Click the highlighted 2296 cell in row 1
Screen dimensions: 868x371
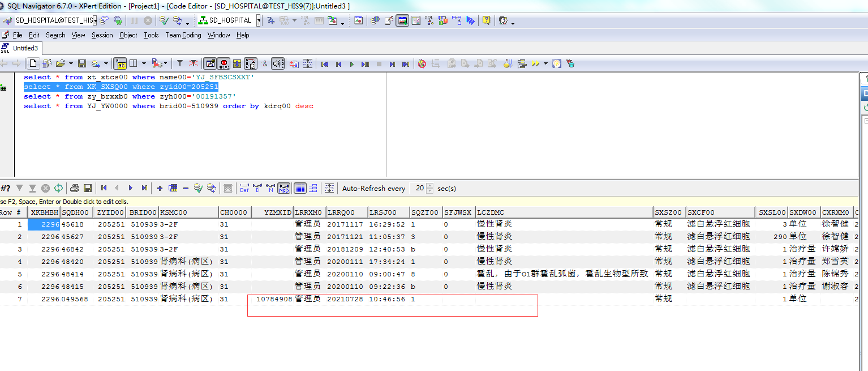click(x=44, y=224)
